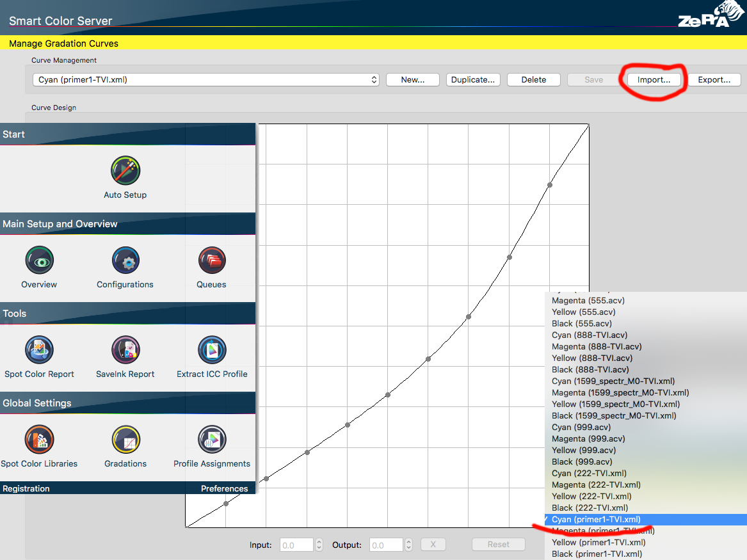Click the Input value stepper arrows
747x560 pixels.
coord(319,544)
